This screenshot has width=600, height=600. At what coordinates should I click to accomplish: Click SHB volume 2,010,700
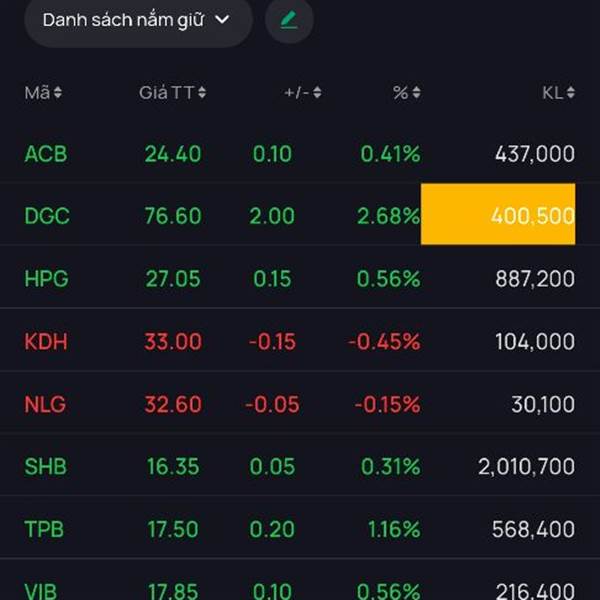point(526,467)
